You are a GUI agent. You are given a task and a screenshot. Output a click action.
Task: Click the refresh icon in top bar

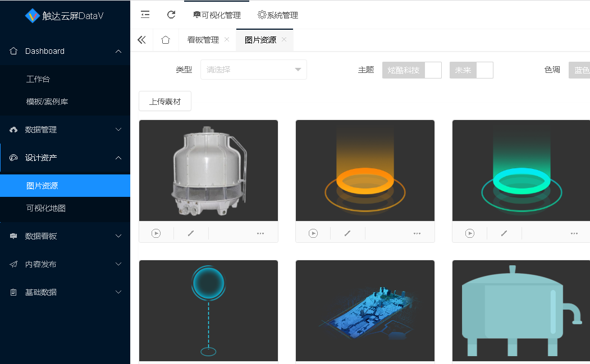pos(171,15)
